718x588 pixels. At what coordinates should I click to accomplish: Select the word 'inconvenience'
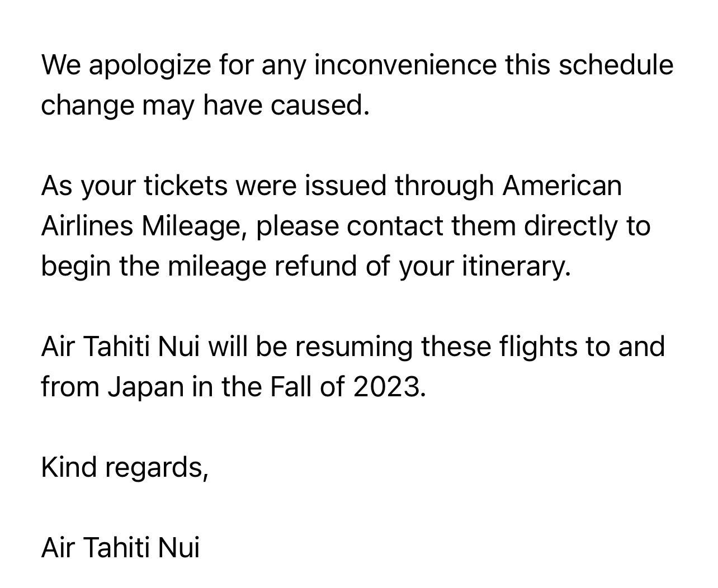tap(405, 65)
